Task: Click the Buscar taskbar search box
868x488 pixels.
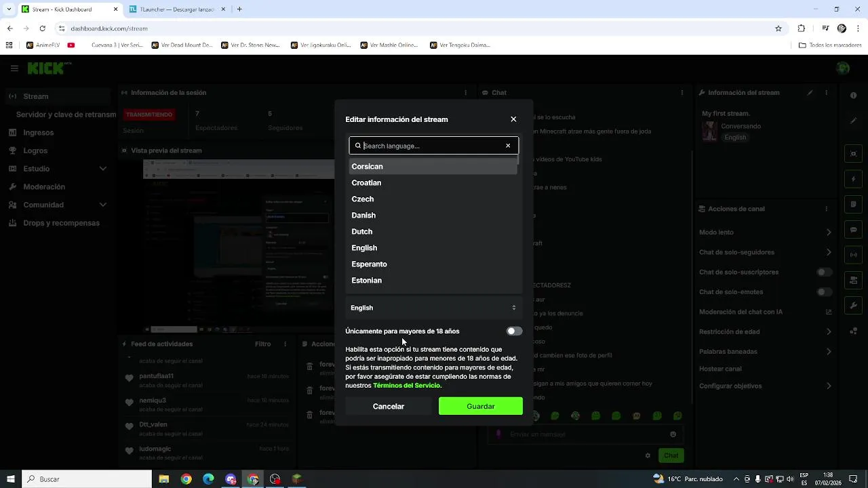Action: [87, 479]
